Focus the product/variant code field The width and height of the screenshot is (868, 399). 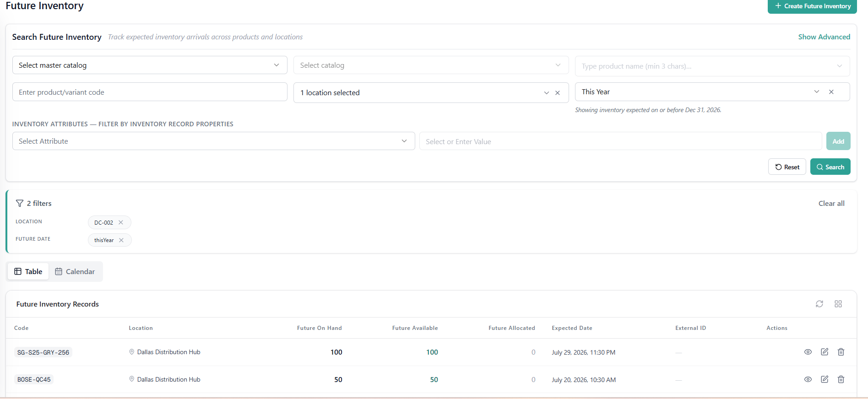[150, 92]
